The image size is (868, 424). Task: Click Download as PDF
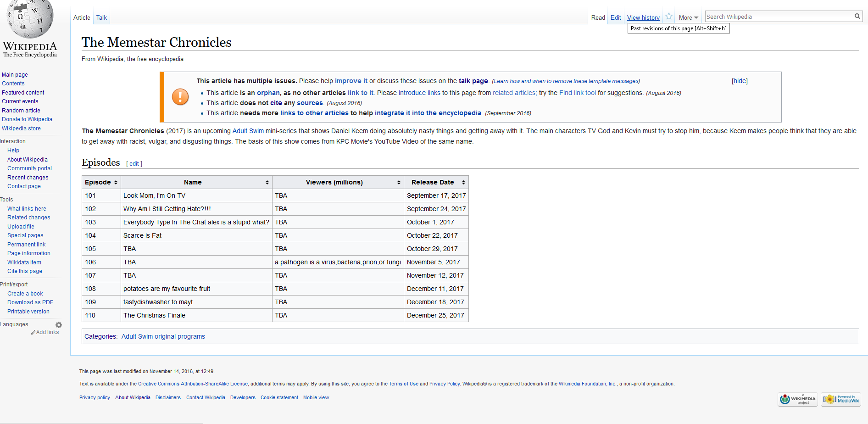coord(30,302)
